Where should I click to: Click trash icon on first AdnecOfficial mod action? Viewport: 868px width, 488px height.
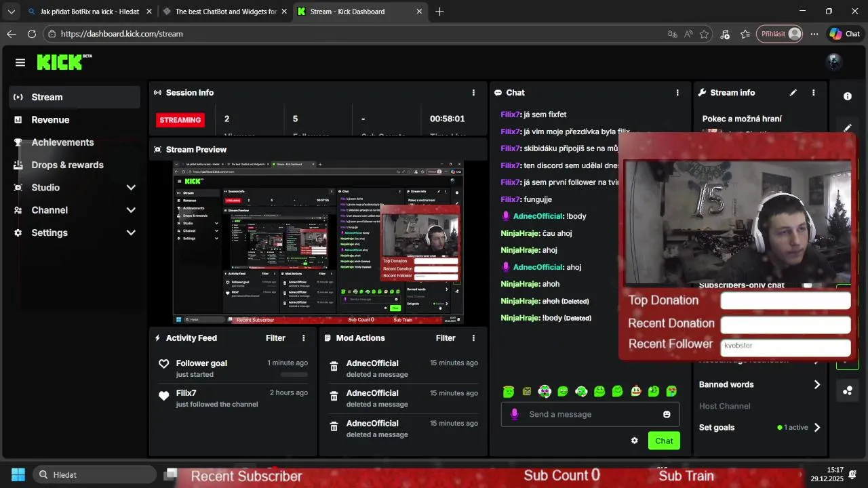tap(334, 367)
